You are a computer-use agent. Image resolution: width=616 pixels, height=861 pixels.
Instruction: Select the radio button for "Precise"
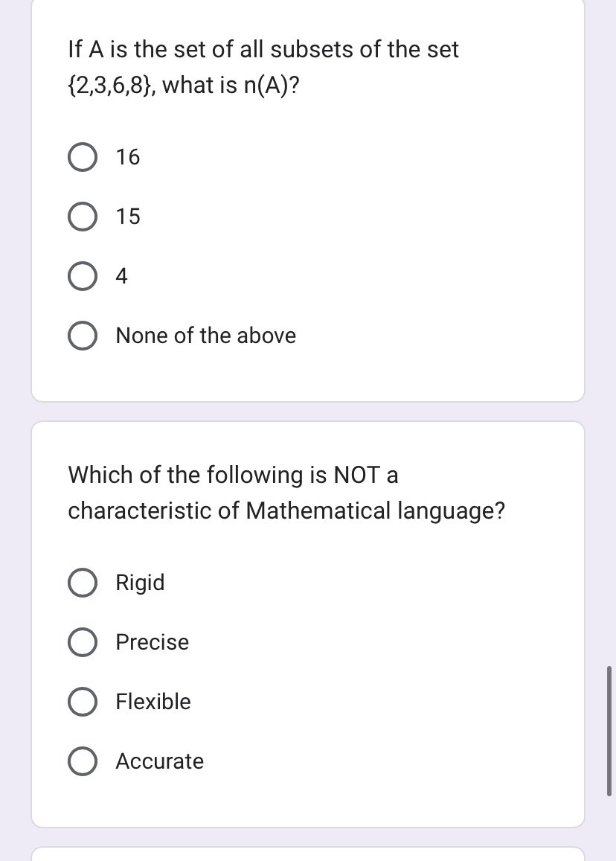[82, 642]
